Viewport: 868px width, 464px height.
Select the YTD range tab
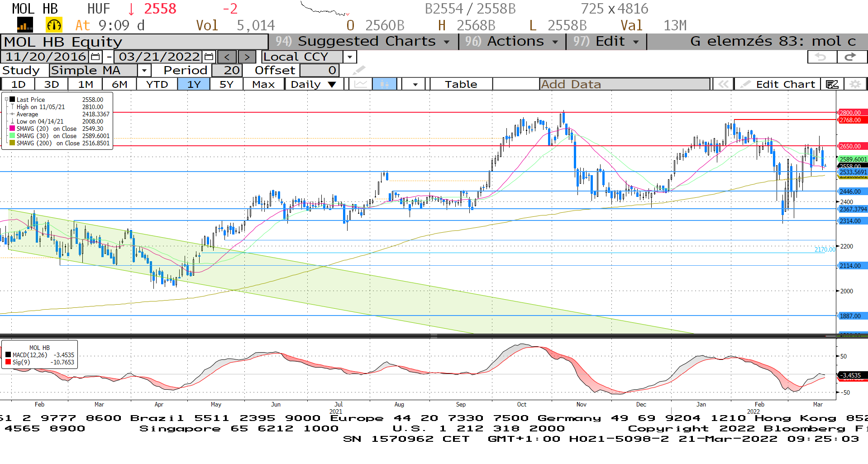(x=157, y=84)
